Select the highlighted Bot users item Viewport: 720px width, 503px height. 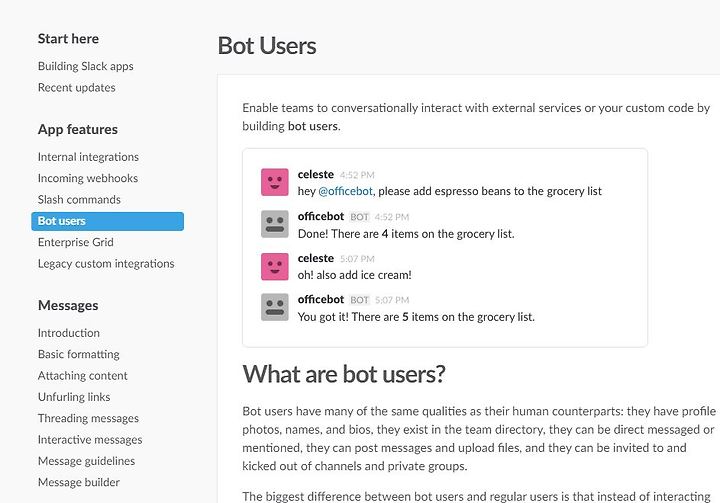point(107,221)
